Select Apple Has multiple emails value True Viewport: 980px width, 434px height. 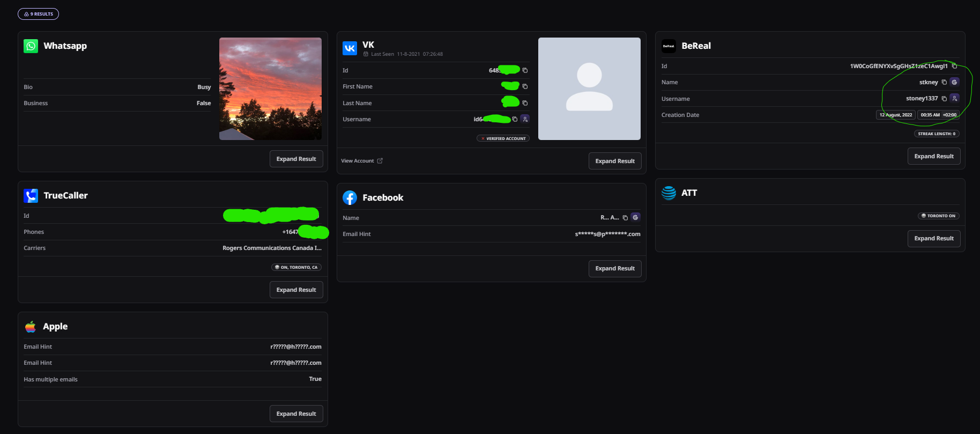click(x=315, y=379)
